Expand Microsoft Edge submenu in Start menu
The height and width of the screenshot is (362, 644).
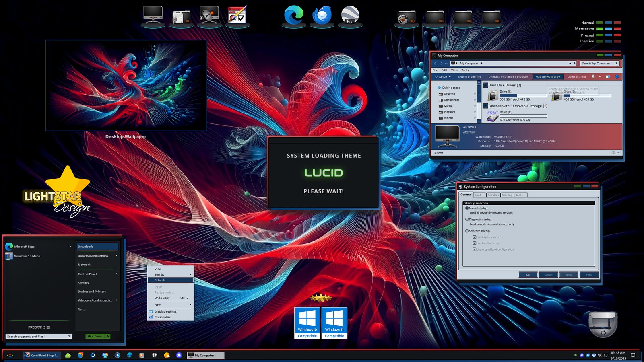click(x=70, y=247)
